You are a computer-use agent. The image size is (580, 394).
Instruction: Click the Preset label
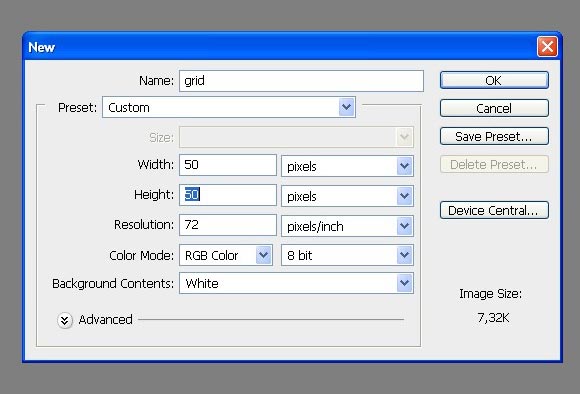[77, 108]
